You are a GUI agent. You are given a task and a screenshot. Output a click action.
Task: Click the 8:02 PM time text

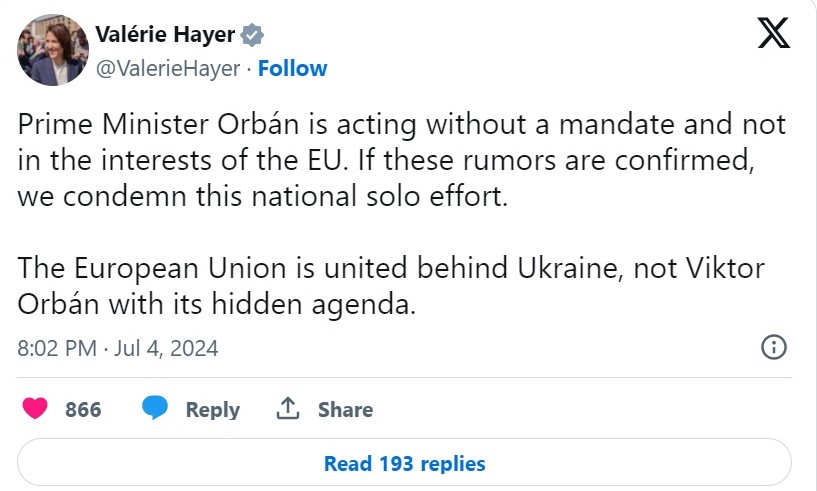57,349
